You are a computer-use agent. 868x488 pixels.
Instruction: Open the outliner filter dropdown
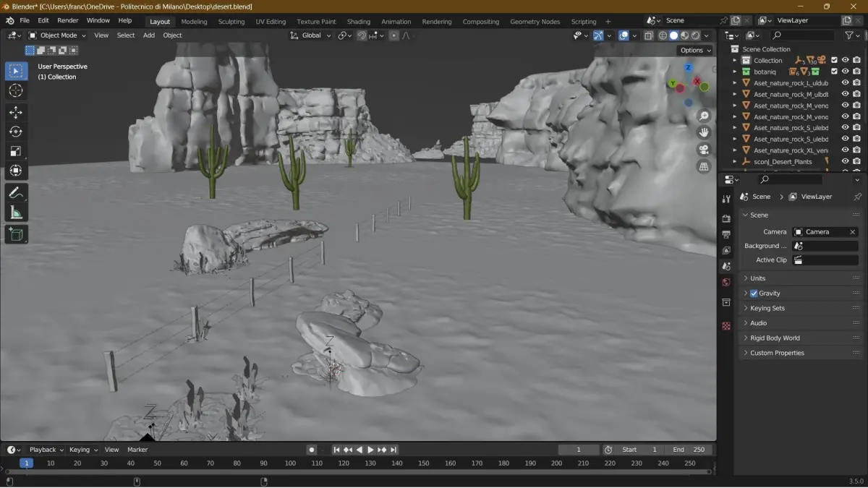[852, 35]
